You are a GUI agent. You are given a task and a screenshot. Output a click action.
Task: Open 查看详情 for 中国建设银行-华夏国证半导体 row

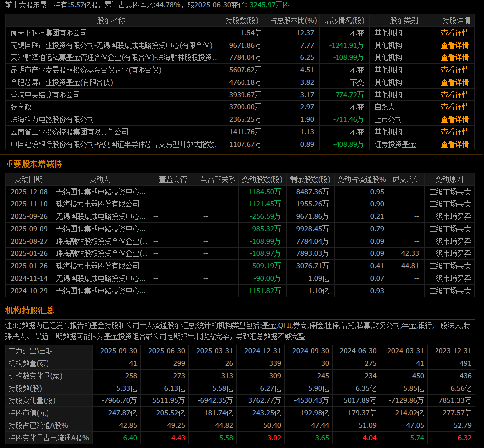point(455,144)
